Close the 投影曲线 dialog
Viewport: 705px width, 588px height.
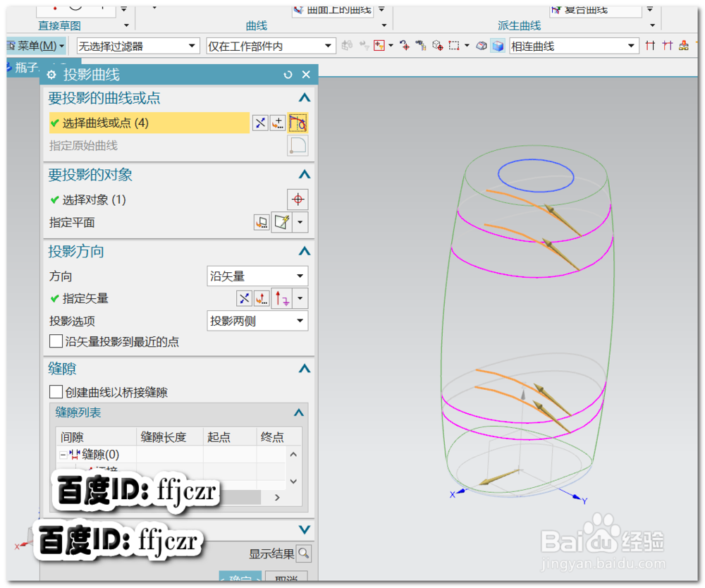(x=306, y=75)
